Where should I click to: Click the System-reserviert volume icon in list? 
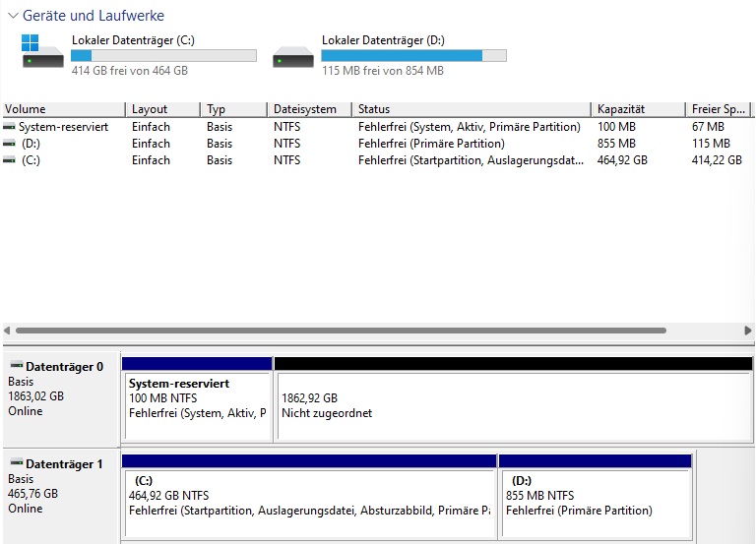[9, 127]
